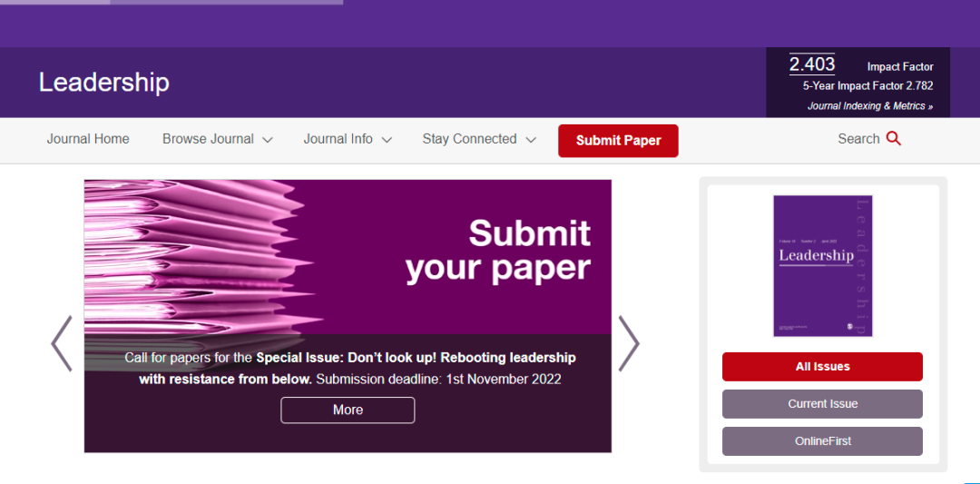This screenshot has width=980, height=484.
Task: Follow the Journal Indexing & Metrics link
Action: click(869, 106)
